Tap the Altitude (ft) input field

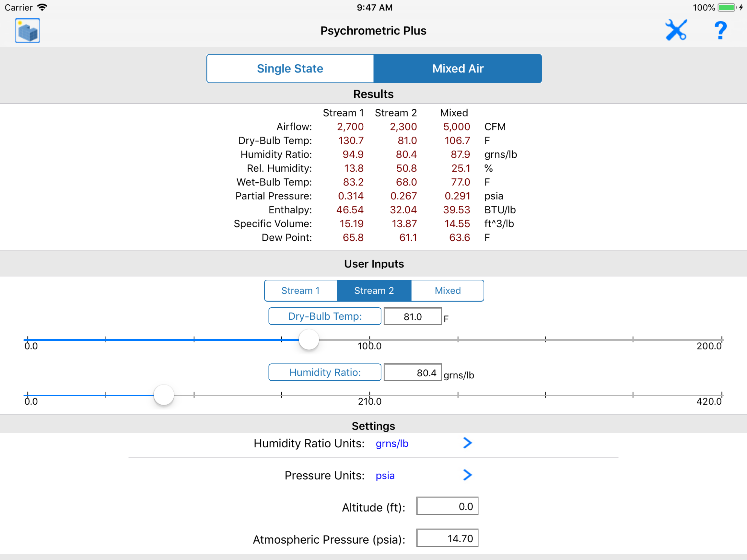click(447, 506)
